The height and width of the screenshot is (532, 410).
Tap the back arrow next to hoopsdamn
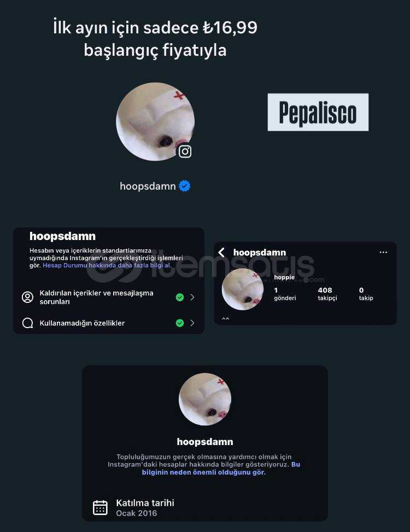click(x=221, y=252)
